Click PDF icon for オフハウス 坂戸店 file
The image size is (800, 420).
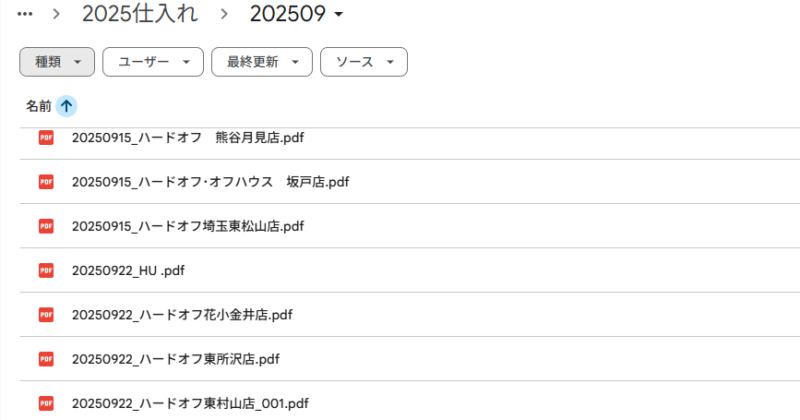pos(46,181)
